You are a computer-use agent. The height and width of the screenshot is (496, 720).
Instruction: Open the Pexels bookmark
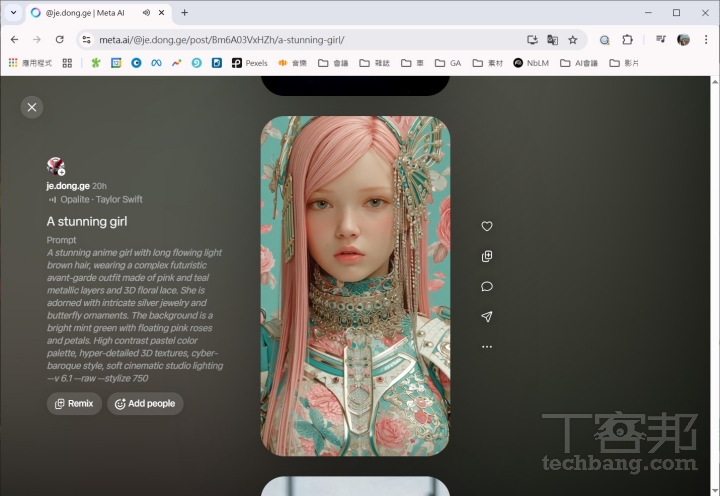(249, 63)
